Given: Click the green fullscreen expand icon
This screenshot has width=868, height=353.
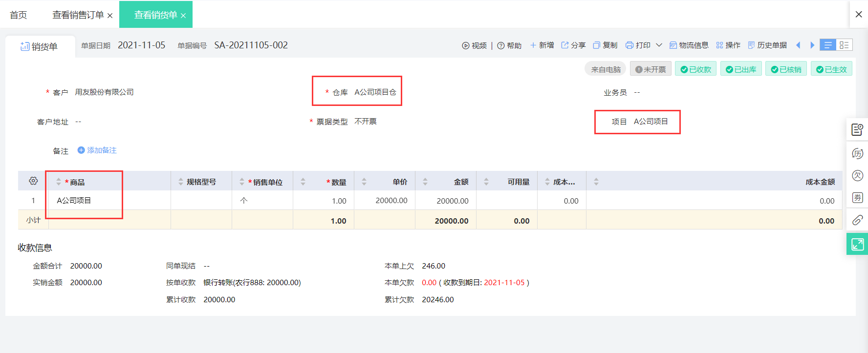Looking at the screenshot, I should 857,244.
